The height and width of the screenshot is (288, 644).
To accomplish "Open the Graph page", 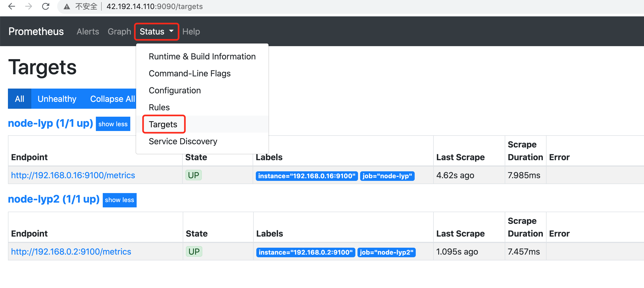I will pyautogui.click(x=119, y=32).
